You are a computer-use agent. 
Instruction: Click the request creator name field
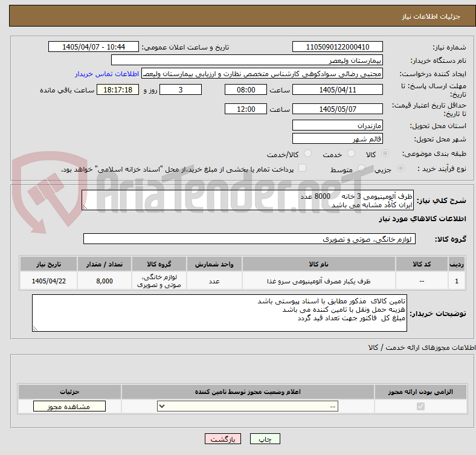(x=262, y=74)
